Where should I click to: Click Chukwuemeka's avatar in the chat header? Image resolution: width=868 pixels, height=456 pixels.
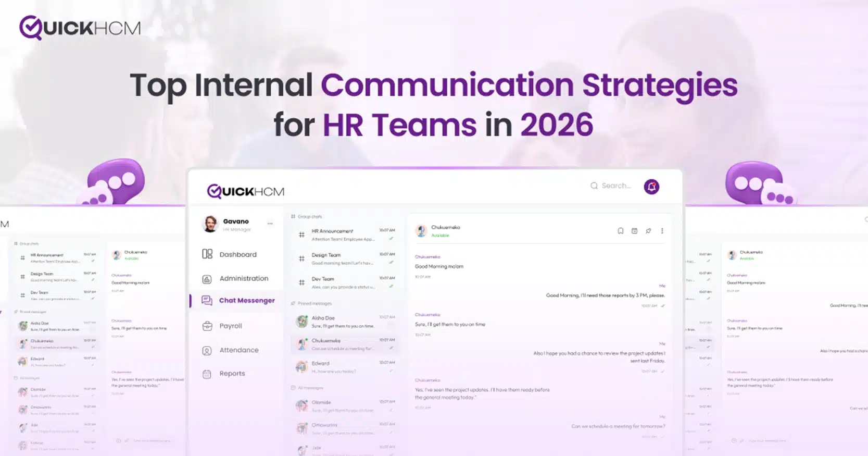[421, 231]
